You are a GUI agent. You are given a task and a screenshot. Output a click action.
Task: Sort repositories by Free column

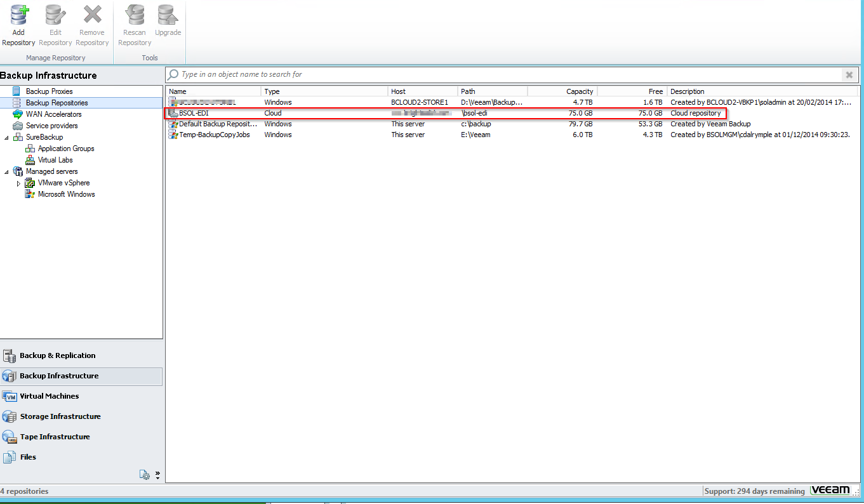632,91
